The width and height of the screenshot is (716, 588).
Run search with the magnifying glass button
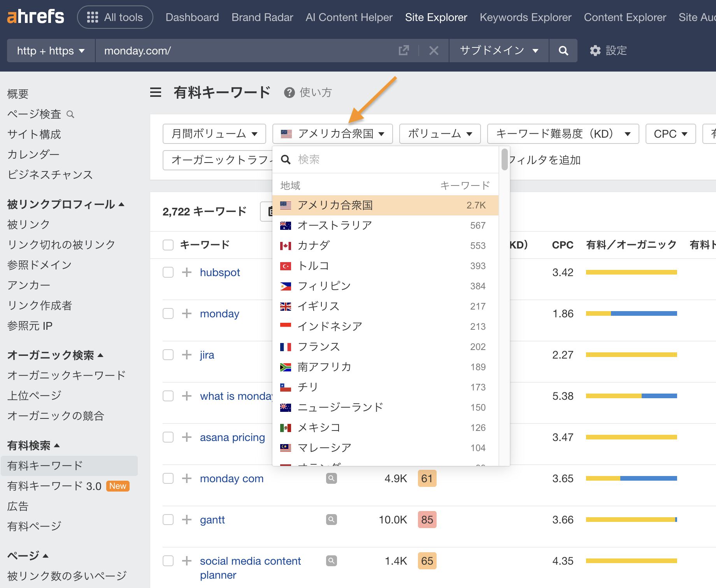(x=563, y=51)
